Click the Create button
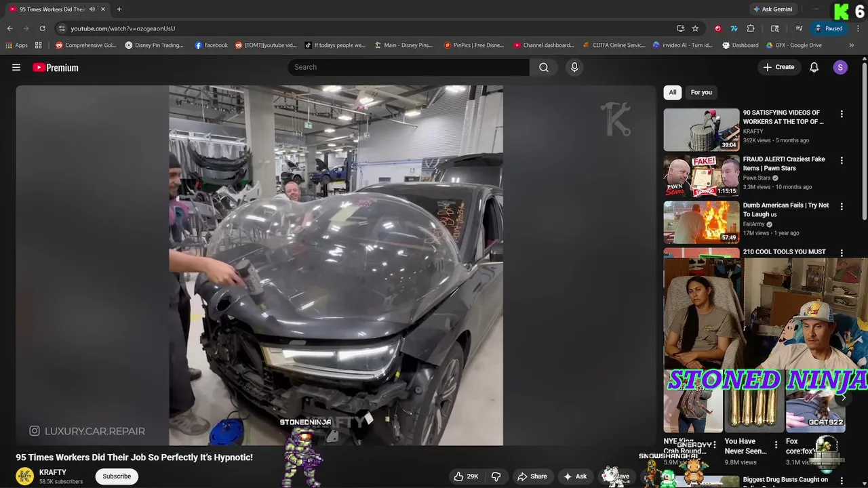This screenshot has width=868, height=488. pyautogui.click(x=778, y=67)
